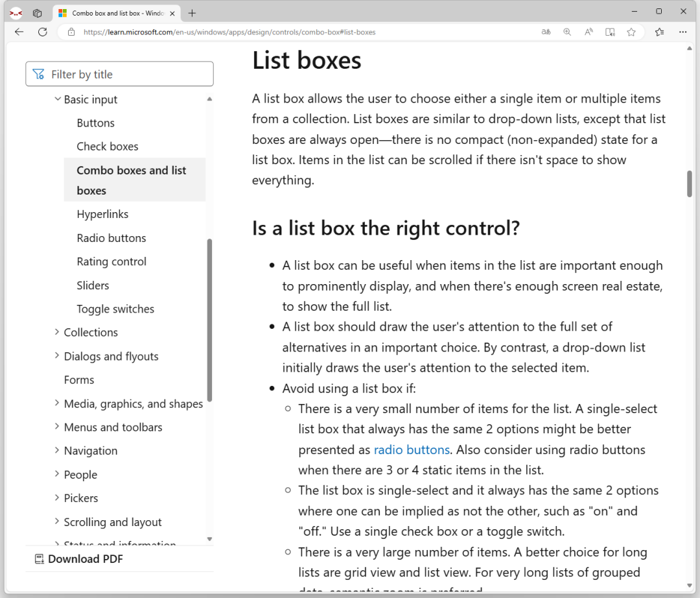This screenshot has width=700, height=598.
Task: Open the Hyperlinks article
Action: pyautogui.click(x=102, y=215)
